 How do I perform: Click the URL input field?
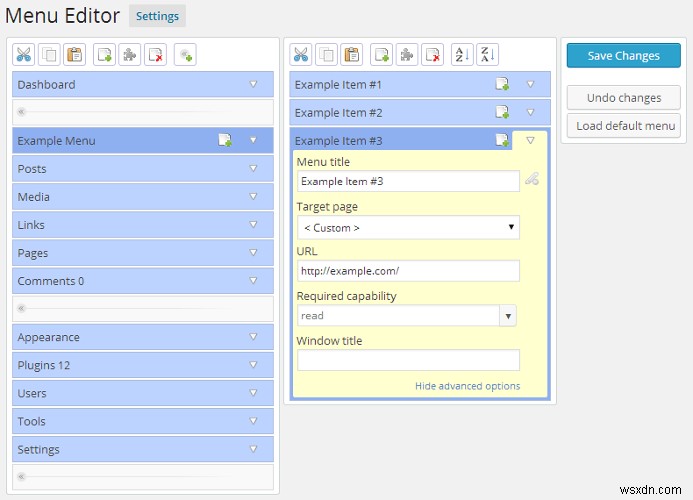(x=408, y=271)
